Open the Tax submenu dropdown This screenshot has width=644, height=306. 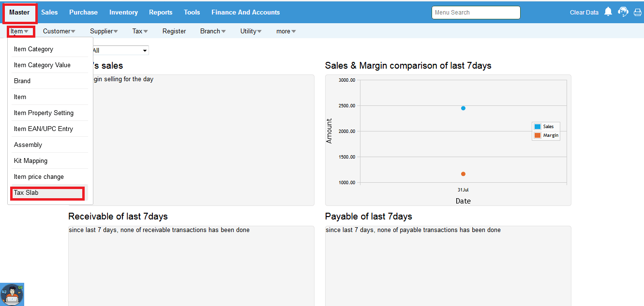140,31
